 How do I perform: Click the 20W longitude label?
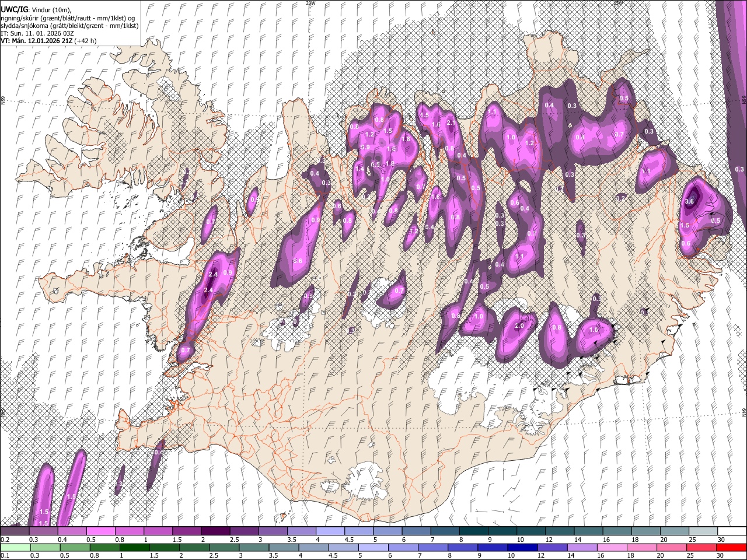pos(310,3)
